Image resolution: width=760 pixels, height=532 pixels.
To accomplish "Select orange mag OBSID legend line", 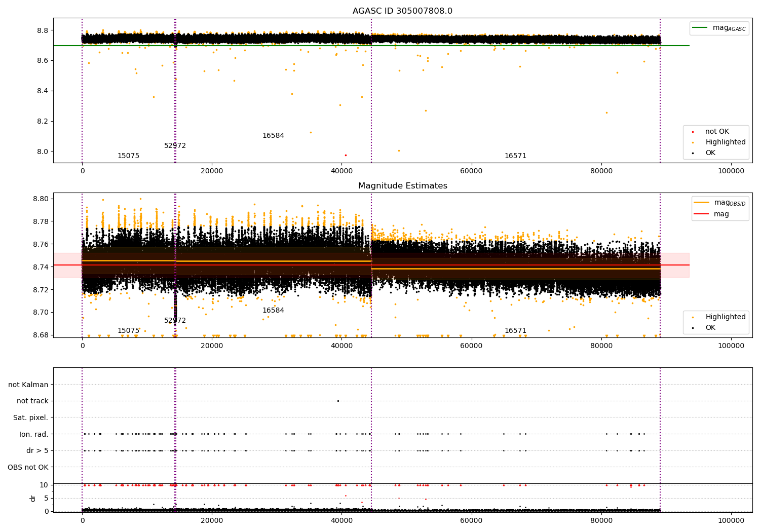I will 702,203.
